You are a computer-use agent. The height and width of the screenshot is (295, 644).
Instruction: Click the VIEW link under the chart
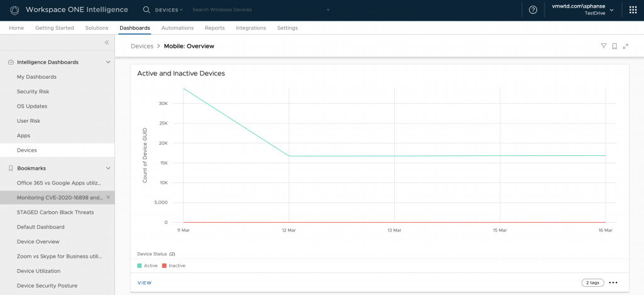click(145, 283)
